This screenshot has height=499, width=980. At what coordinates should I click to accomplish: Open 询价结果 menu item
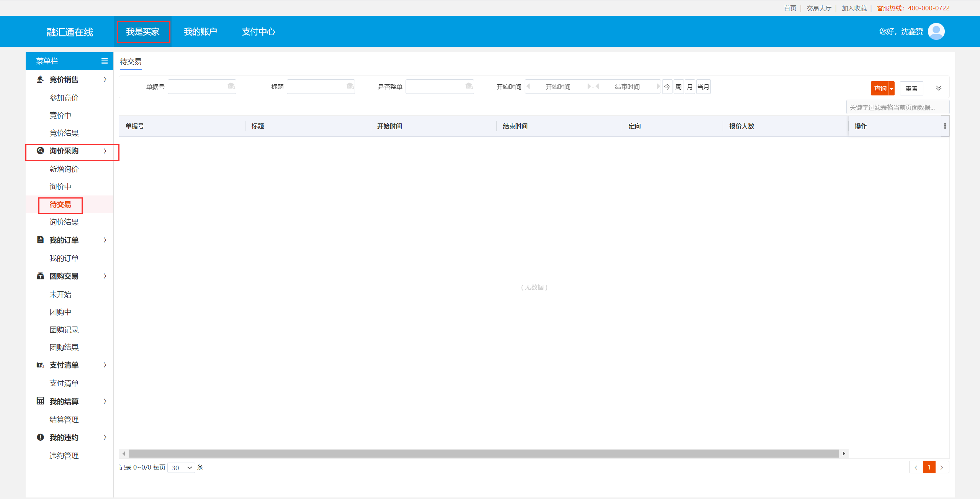64,222
